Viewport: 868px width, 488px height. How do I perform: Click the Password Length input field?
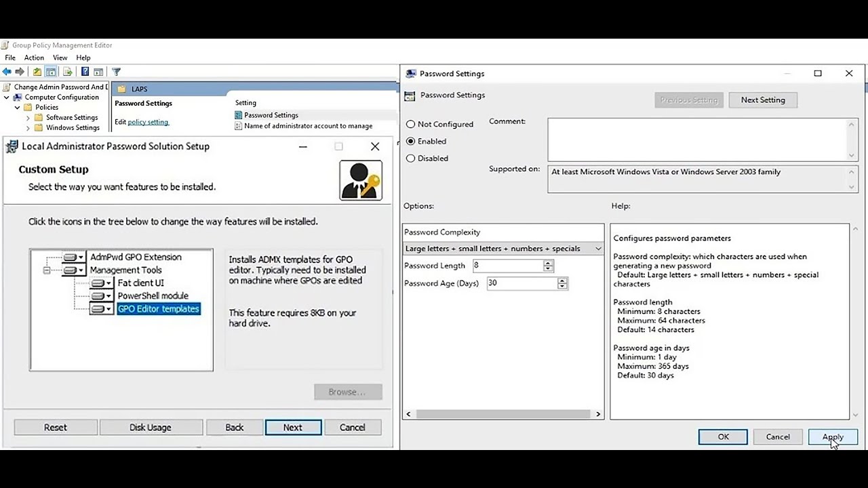pos(508,266)
